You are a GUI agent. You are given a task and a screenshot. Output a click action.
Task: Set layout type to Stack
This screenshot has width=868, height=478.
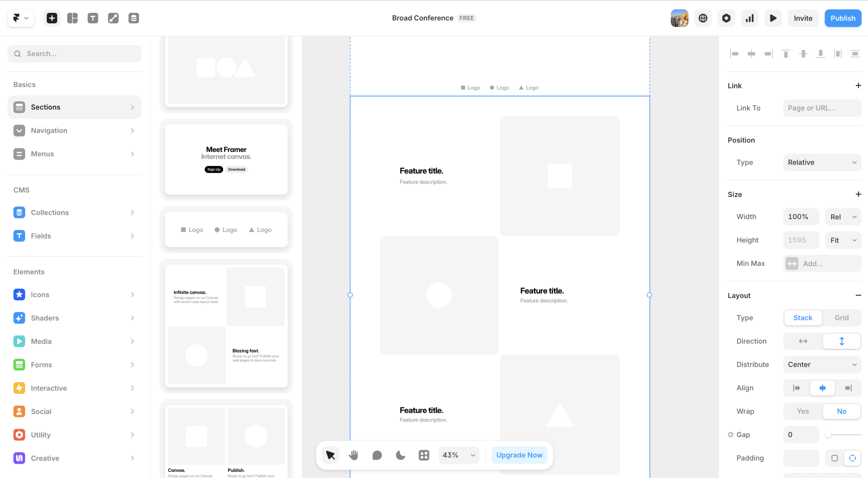point(803,318)
